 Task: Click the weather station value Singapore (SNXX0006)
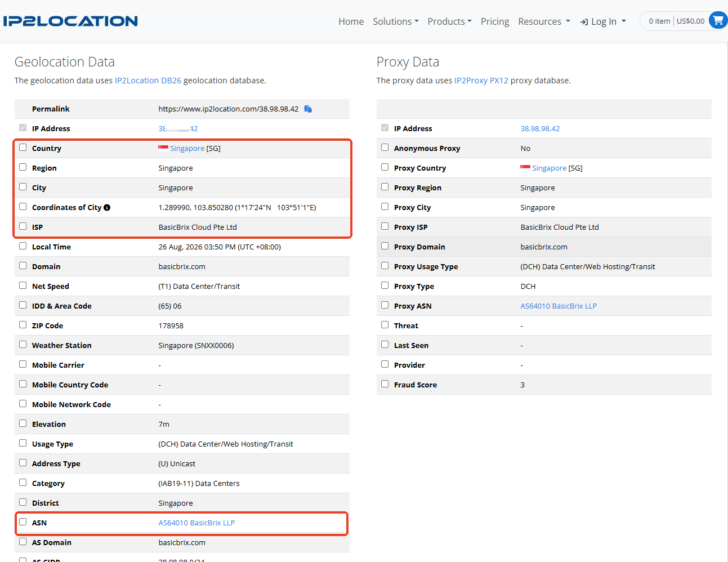tap(196, 345)
